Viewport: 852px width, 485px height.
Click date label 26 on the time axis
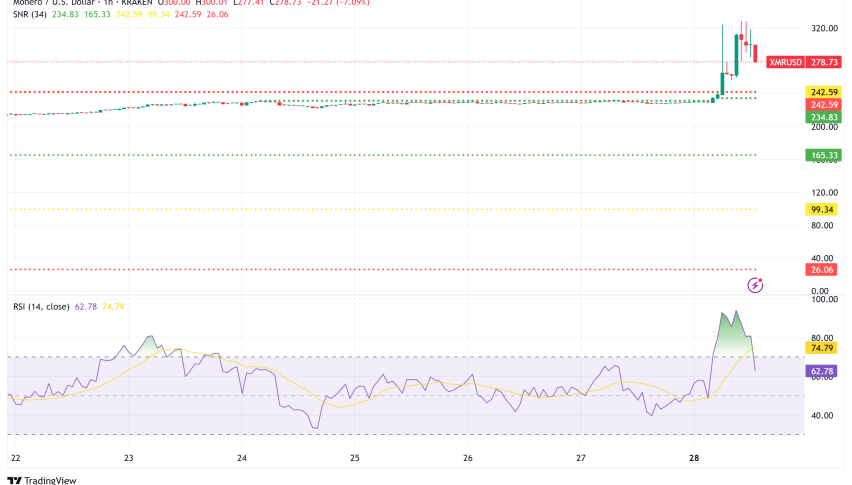click(x=468, y=458)
